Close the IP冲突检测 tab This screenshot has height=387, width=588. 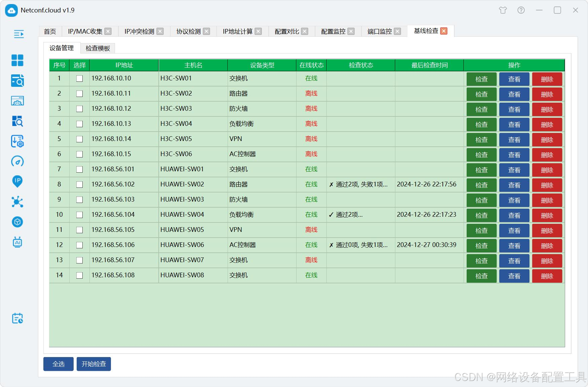tap(160, 31)
